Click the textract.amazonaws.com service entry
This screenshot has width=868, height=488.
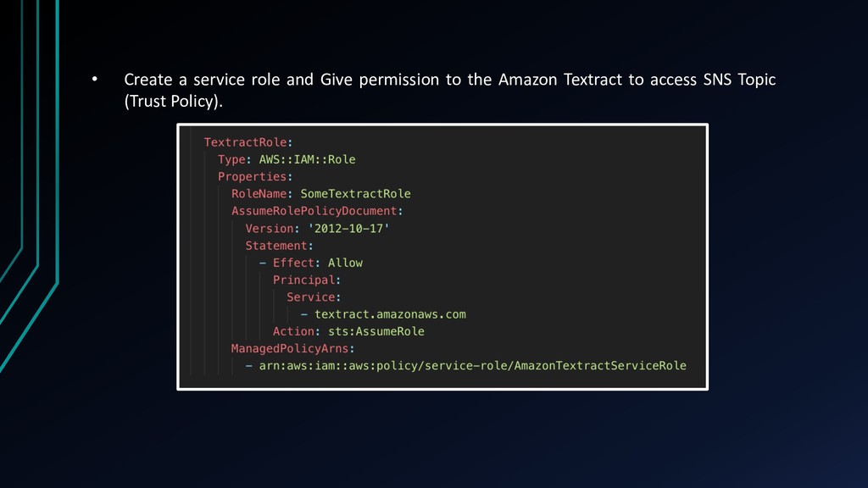[x=390, y=314]
